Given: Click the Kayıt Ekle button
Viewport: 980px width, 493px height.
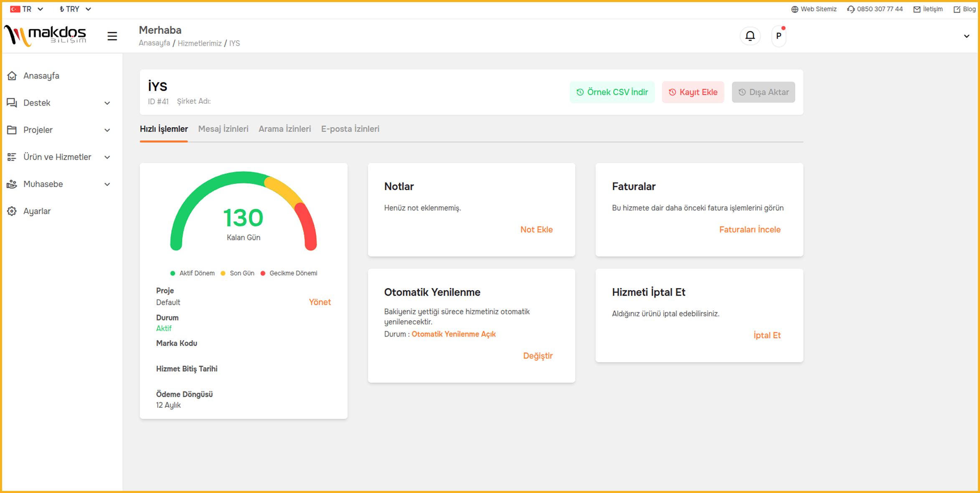Looking at the screenshot, I should [x=693, y=92].
